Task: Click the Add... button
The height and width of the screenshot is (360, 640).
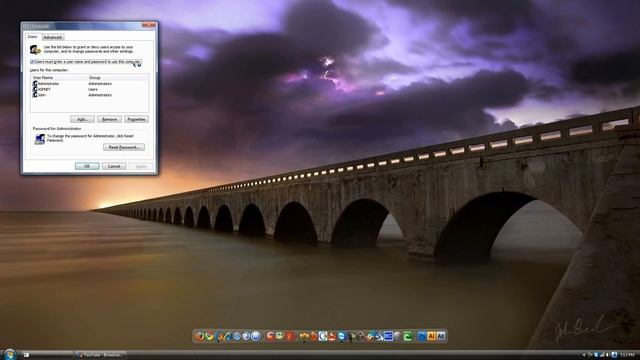Action: coord(82,119)
